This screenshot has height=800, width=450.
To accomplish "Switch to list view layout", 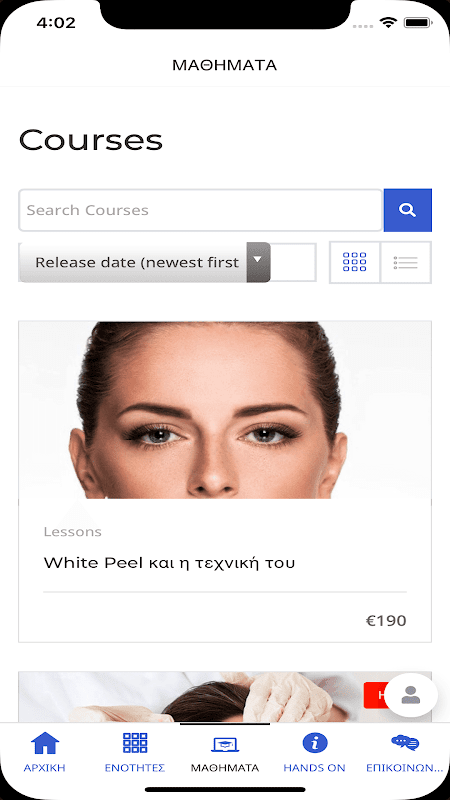I will pyautogui.click(x=406, y=262).
